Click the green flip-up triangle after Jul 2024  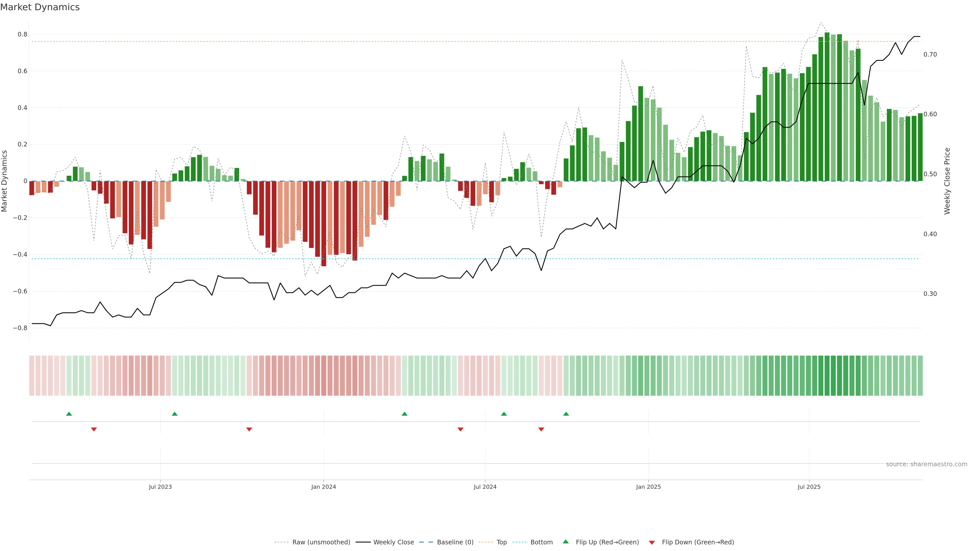pos(504,414)
